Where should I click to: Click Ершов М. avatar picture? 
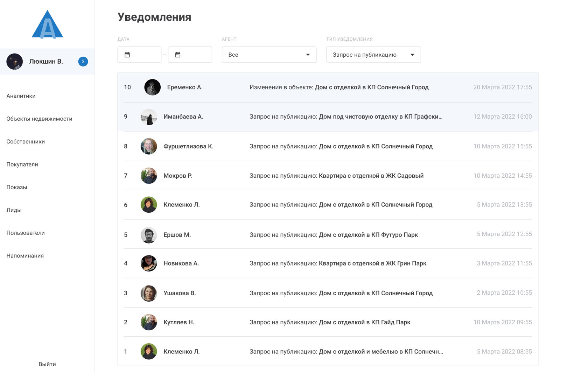point(149,235)
